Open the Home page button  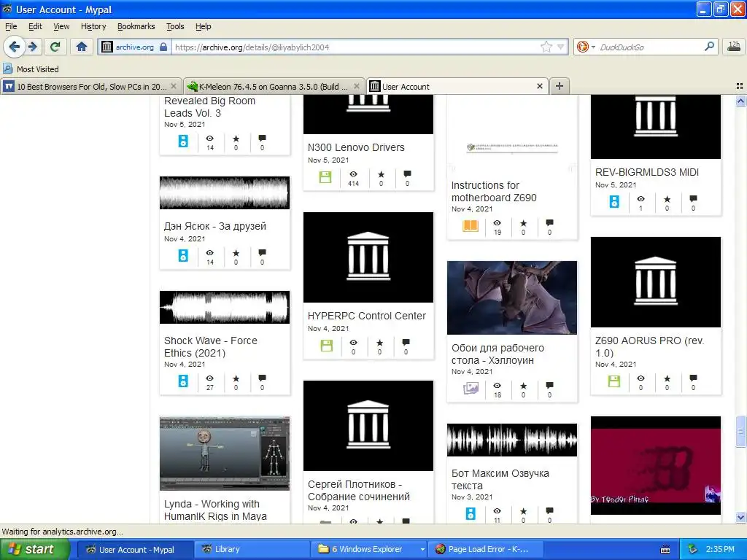[82, 47]
